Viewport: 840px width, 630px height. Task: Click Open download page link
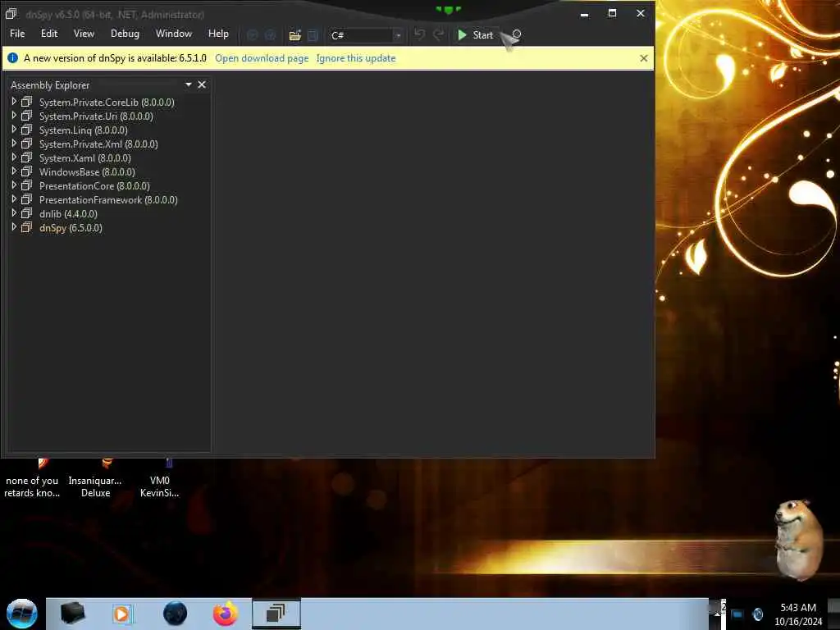pos(262,58)
